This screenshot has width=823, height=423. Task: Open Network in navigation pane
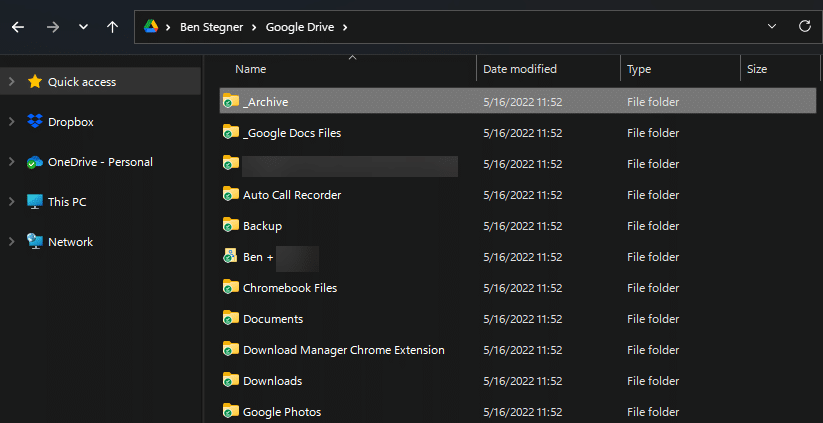(70, 242)
